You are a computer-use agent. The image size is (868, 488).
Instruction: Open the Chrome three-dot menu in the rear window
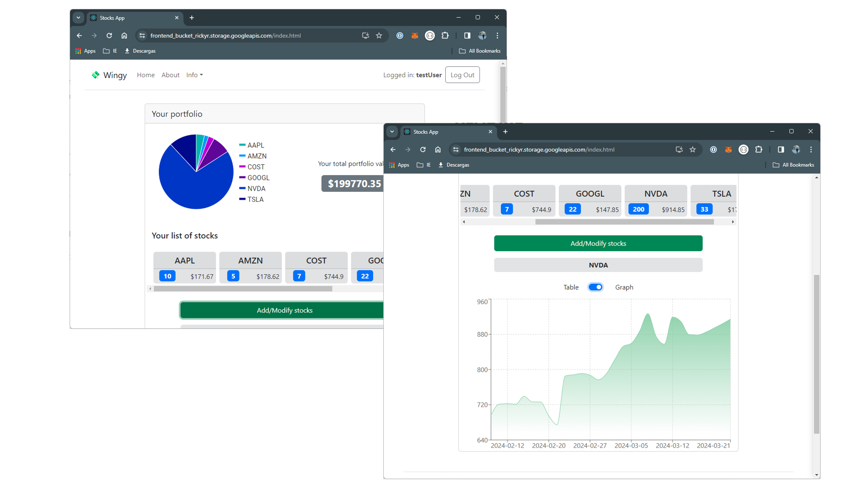(x=497, y=35)
